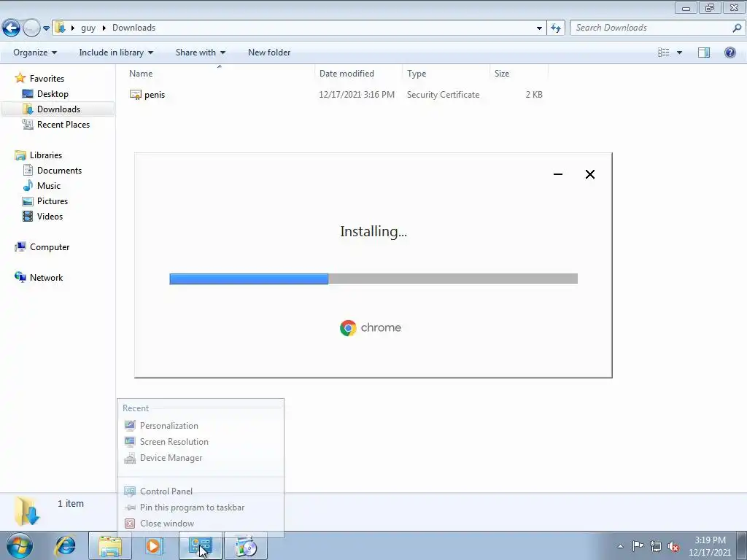The height and width of the screenshot is (560, 747).
Task: Open the Windows Start menu
Action: 20,545
